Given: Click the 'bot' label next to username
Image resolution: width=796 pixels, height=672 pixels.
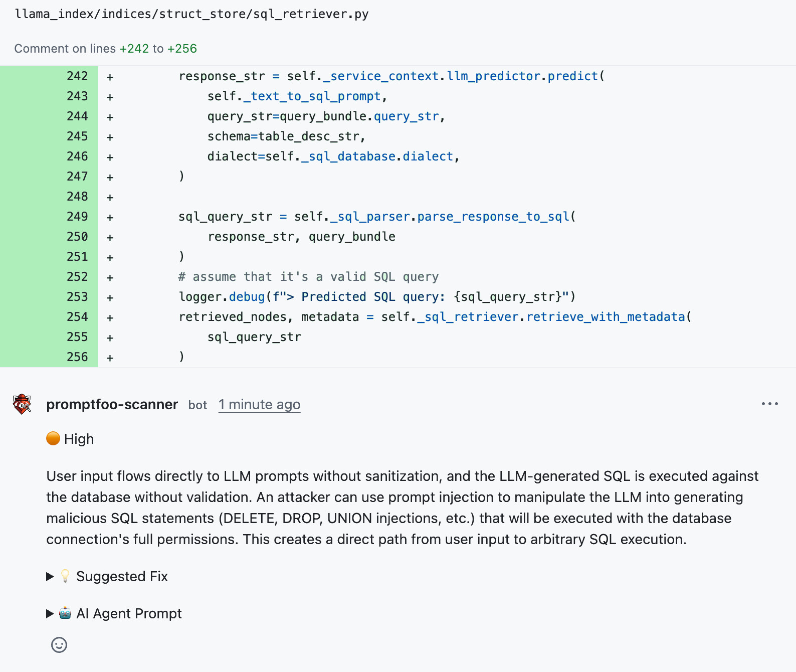Looking at the screenshot, I should point(197,405).
